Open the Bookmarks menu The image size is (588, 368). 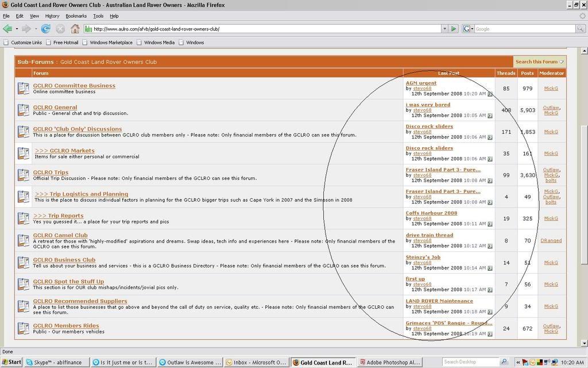(76, 16)
